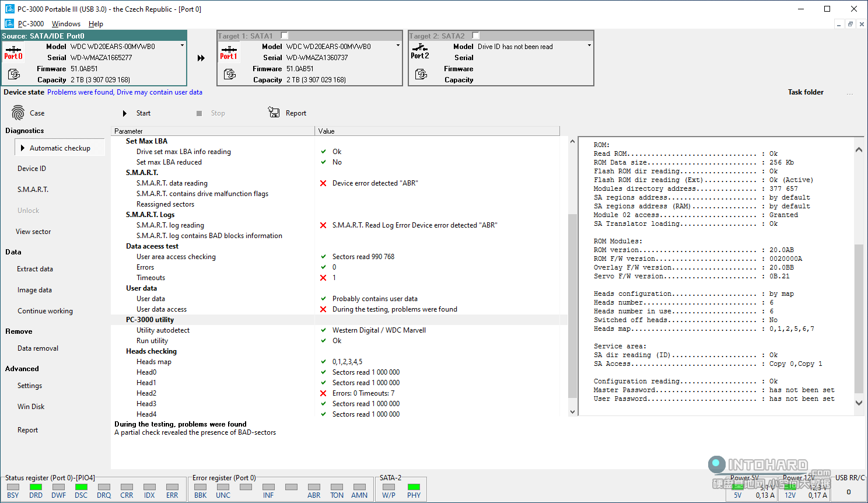This screenshot has width=868, height=503.
Task: Click the green check for Utility autodetect
Action: coord(323,330)
